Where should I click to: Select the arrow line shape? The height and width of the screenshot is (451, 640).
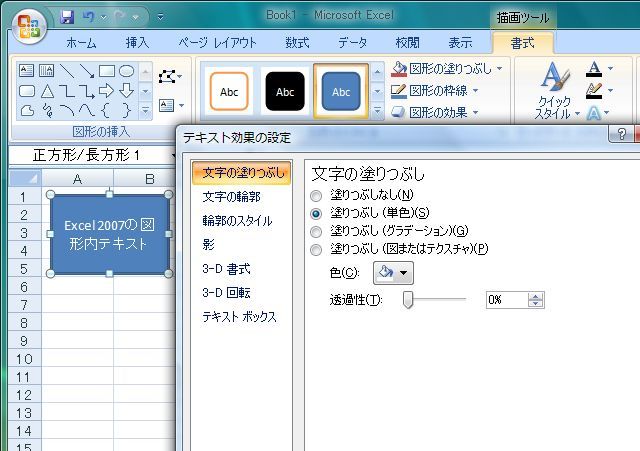click(87, 71)
